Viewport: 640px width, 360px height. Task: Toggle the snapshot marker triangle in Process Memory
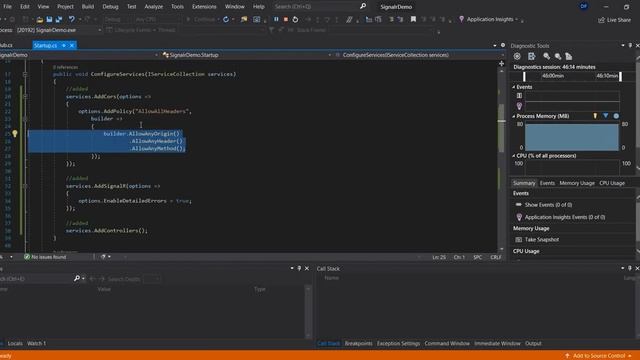point(606,116)
